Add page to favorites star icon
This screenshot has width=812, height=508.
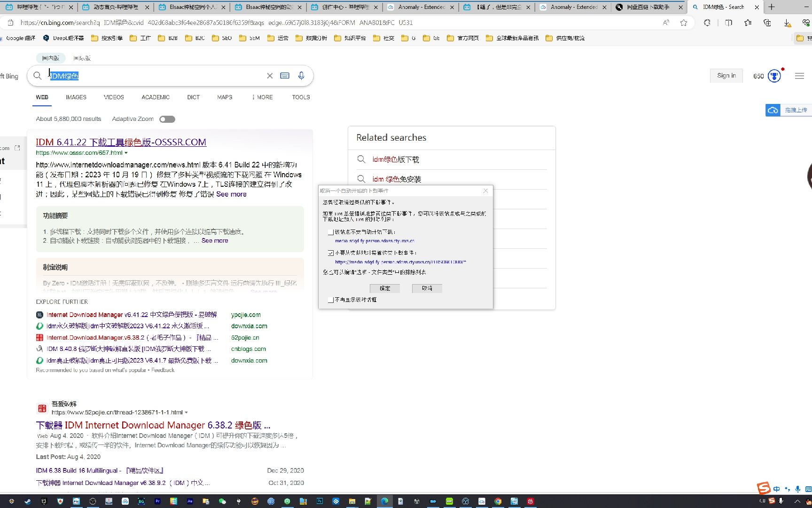[684, 23]
